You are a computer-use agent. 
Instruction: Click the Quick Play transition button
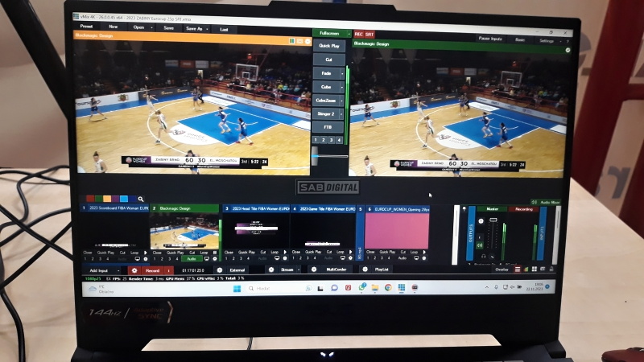point(328,46)
